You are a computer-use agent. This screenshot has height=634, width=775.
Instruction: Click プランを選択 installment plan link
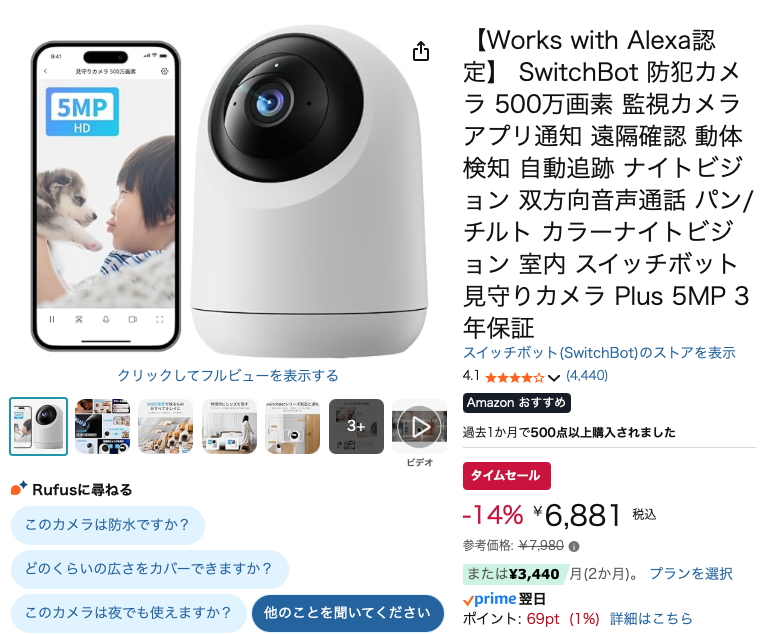pyautogui.click(x=690, y=574)
